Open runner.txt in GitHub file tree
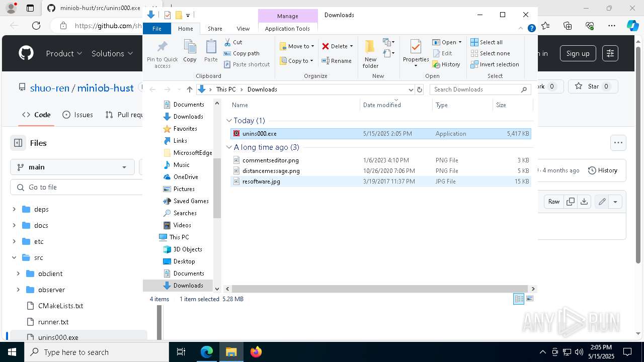This screenshot has height=362, width=644. pos(53,322)
